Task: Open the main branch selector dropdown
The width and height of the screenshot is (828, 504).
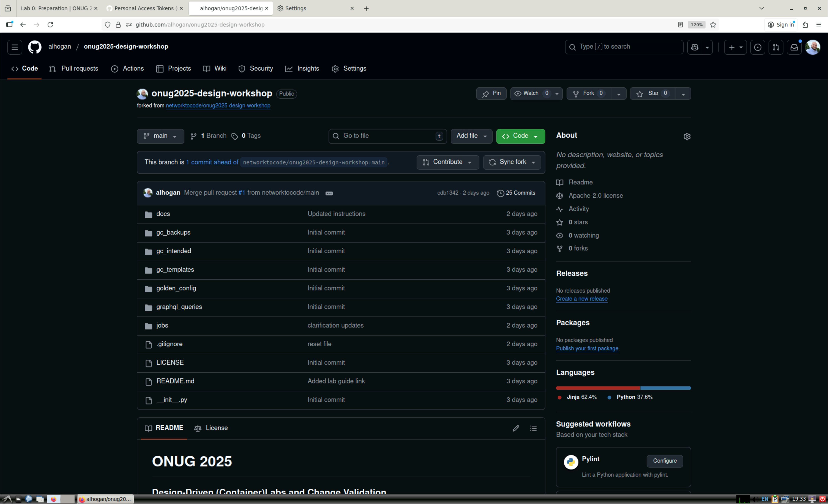Action: tap(160, 136)
